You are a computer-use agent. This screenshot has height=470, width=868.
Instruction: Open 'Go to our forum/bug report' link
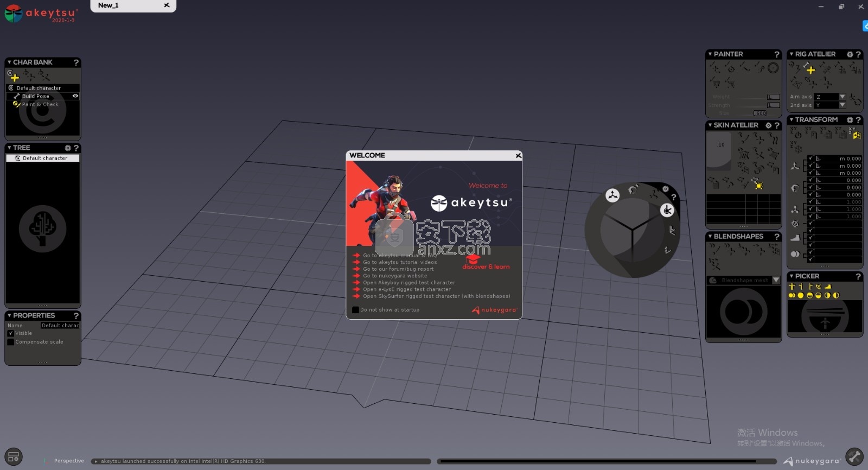[x=398, y=269]
